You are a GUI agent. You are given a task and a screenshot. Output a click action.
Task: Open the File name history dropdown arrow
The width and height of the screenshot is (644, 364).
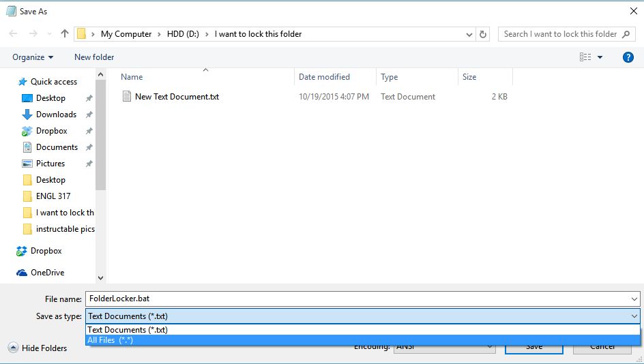point(634,299)
